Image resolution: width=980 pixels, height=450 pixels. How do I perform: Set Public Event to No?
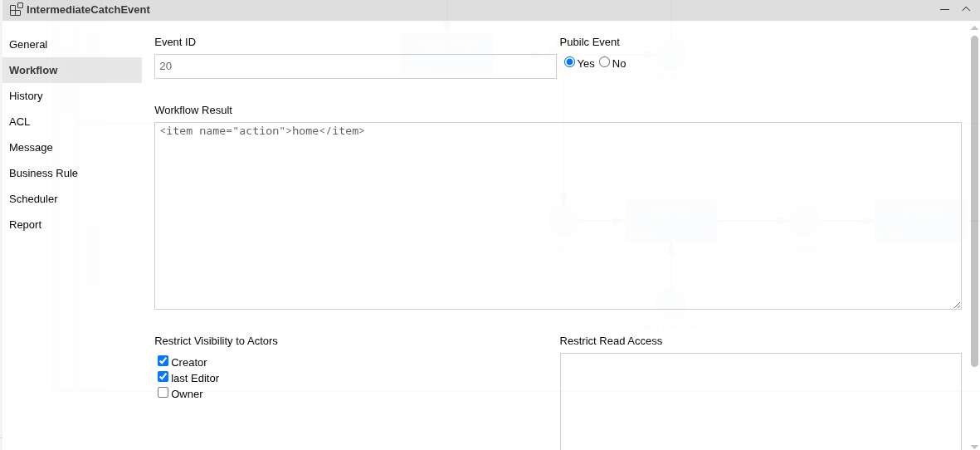604,62
